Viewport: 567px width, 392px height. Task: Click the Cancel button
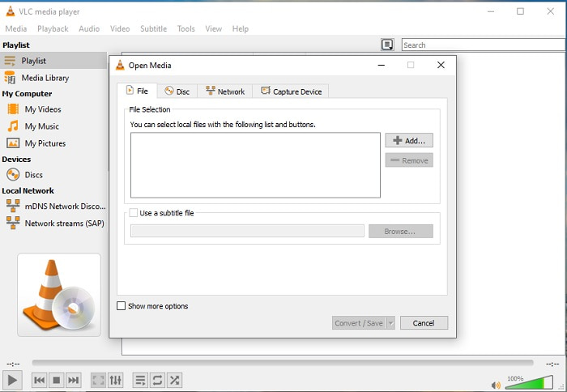[x=424, y=323]
